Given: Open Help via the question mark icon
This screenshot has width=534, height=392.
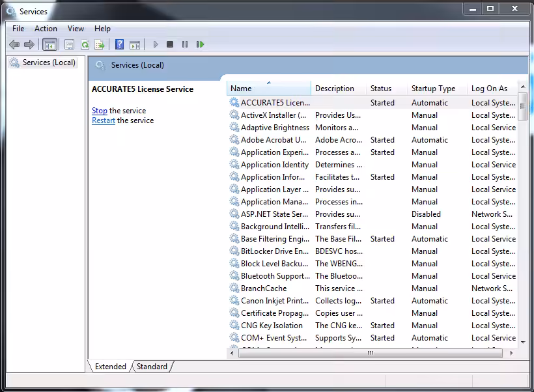Looking at the screenshot, I should (x=119, y=44).
